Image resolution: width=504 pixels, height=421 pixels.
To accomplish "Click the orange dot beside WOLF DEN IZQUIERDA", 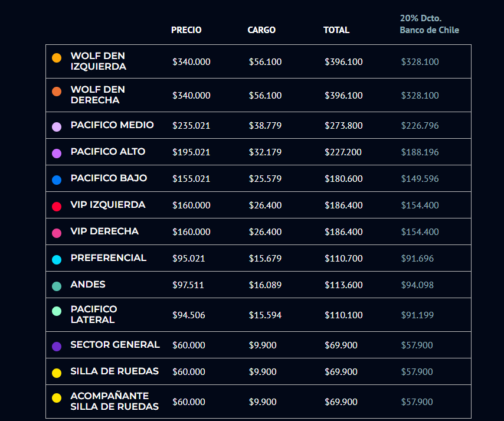I will 57,58.
